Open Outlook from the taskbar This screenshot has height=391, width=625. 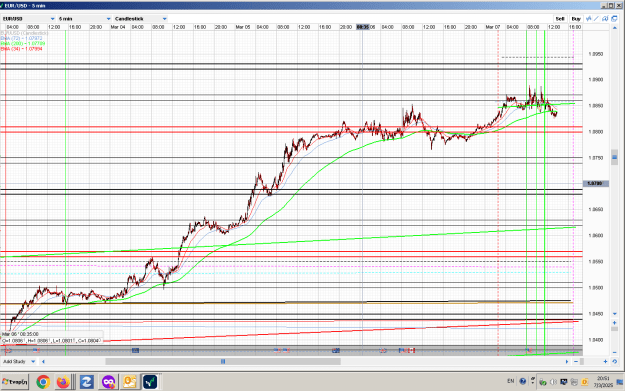click(129, 382)
